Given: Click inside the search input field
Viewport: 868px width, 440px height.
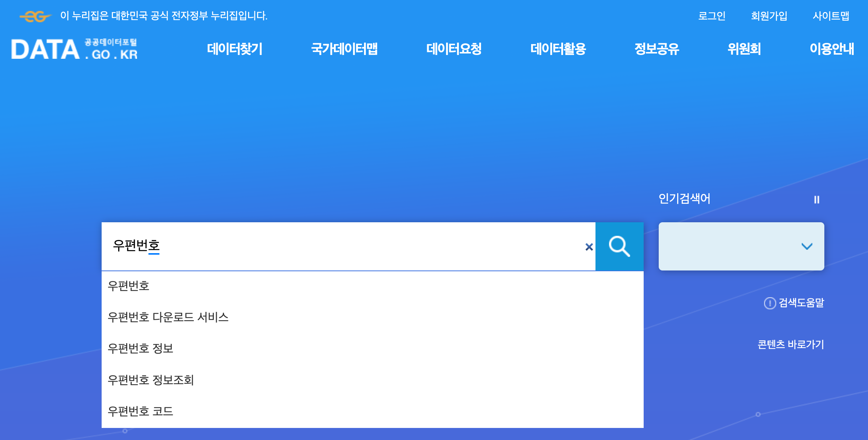Looking at the screenshot, I should (x=339, y=246).
